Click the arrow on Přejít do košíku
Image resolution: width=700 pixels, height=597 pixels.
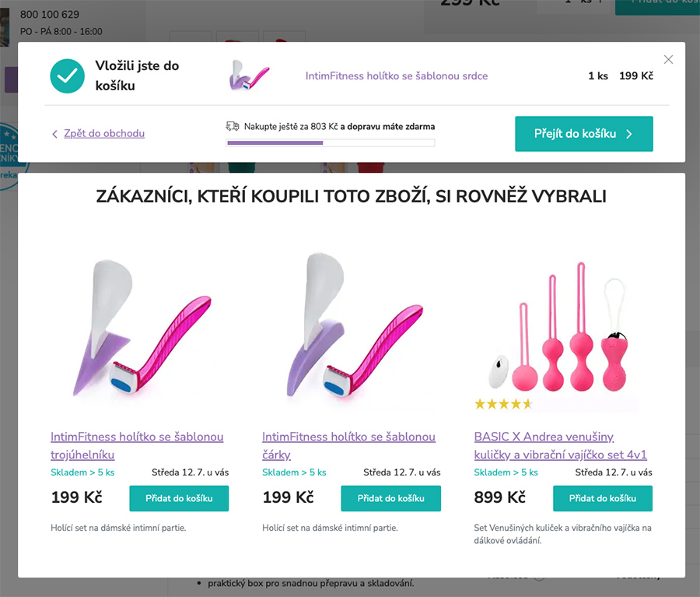click(x=628, y=134)
